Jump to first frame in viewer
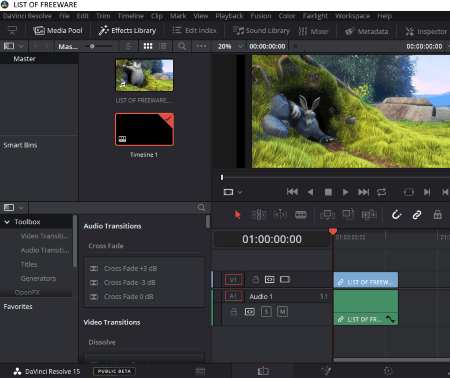This screenshot has width=450, height=378. pos(292,192)
